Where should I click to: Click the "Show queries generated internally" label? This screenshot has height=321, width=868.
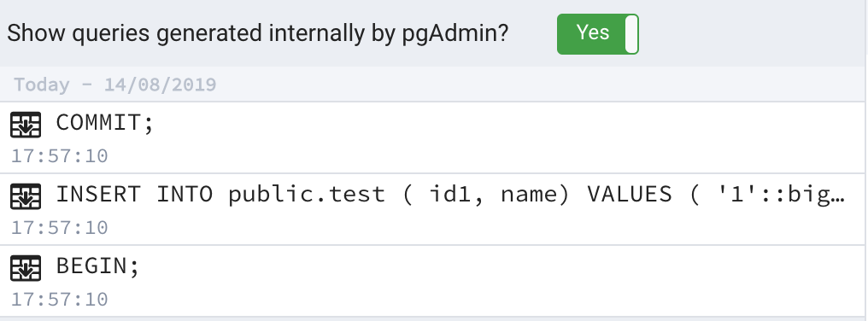point(257,34)
